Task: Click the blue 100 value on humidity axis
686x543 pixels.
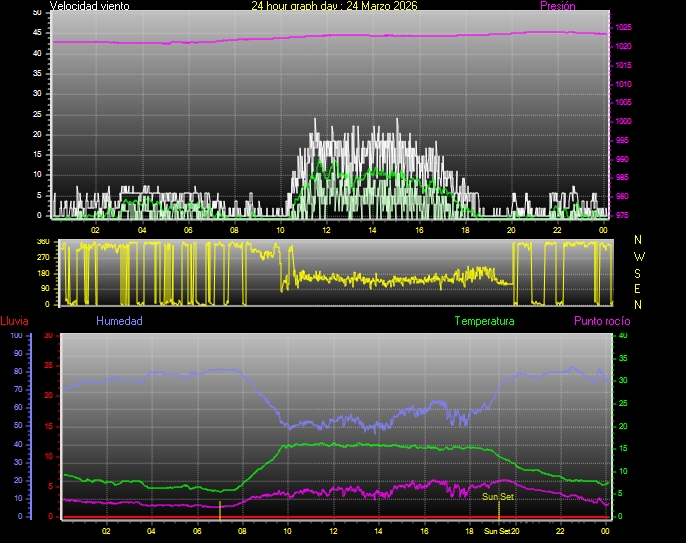Action: 16,336
